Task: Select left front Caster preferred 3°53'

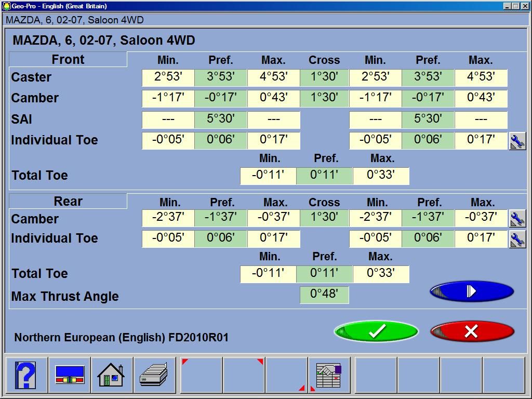Action: pyautogui.click(x=220, y=77)
